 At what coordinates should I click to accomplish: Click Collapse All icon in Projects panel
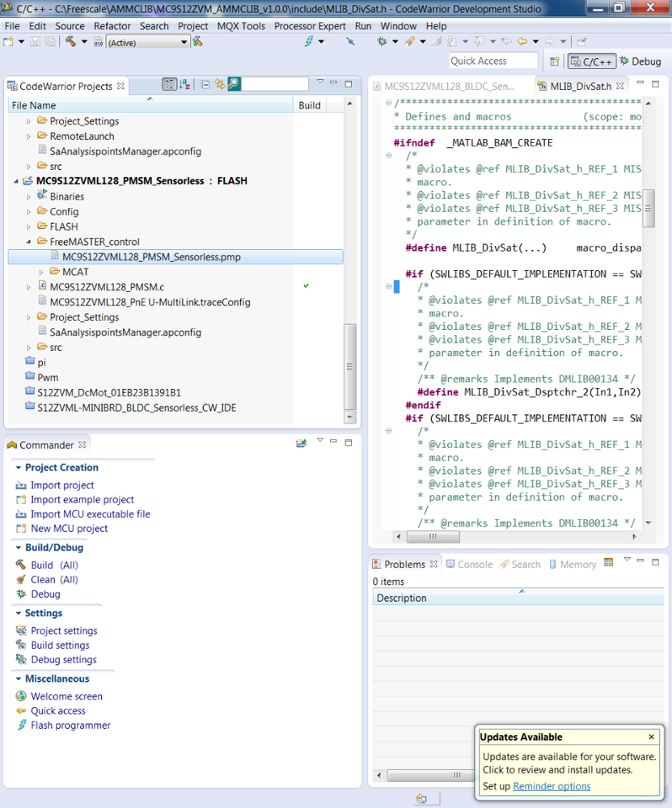(205, 84)
